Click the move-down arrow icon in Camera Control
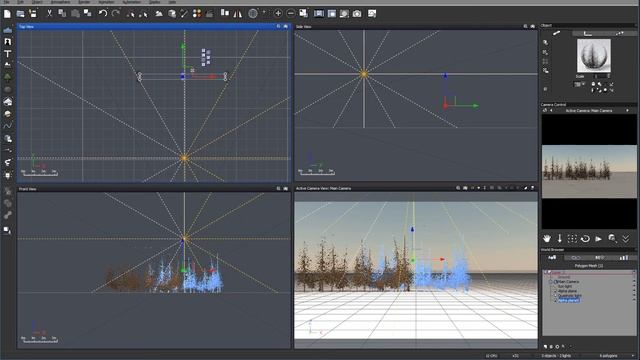Screen dimensions: 640x360 click(x=560, y=239)
